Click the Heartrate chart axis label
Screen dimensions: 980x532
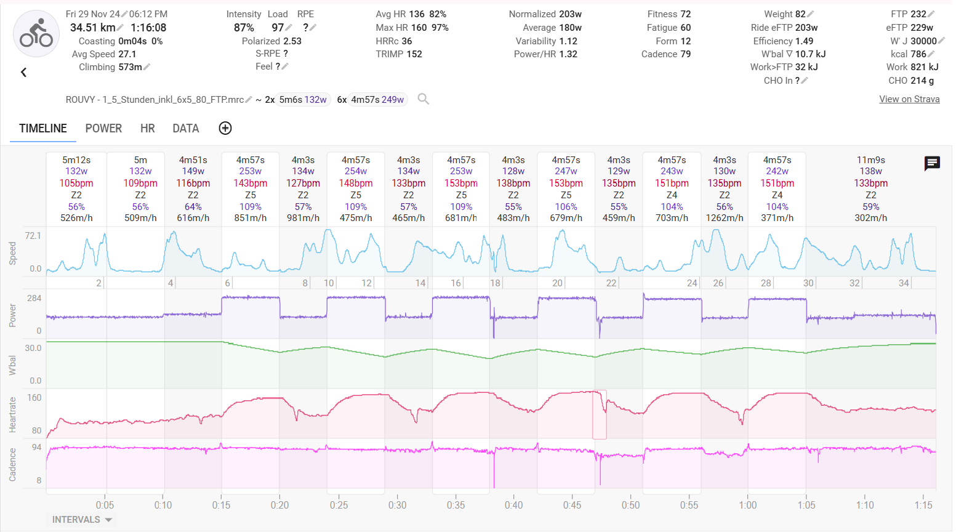click(x=12, y=414)
